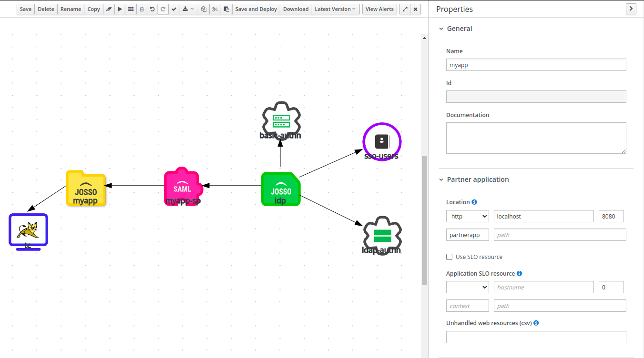Click the Location info icon
644x358 pixels.
click(474, 202)
